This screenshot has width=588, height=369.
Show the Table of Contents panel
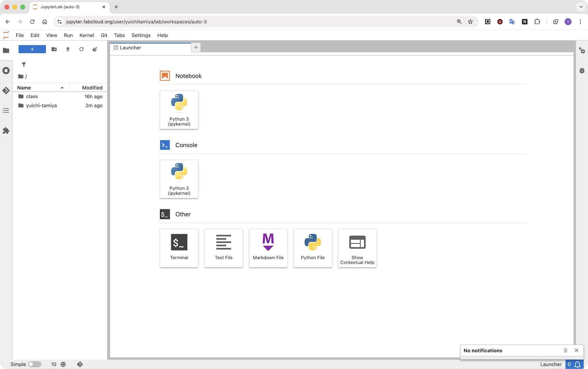[6, 111]
